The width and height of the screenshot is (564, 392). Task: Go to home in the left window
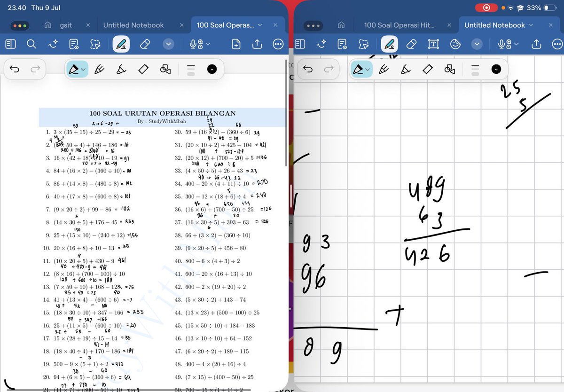47,25
